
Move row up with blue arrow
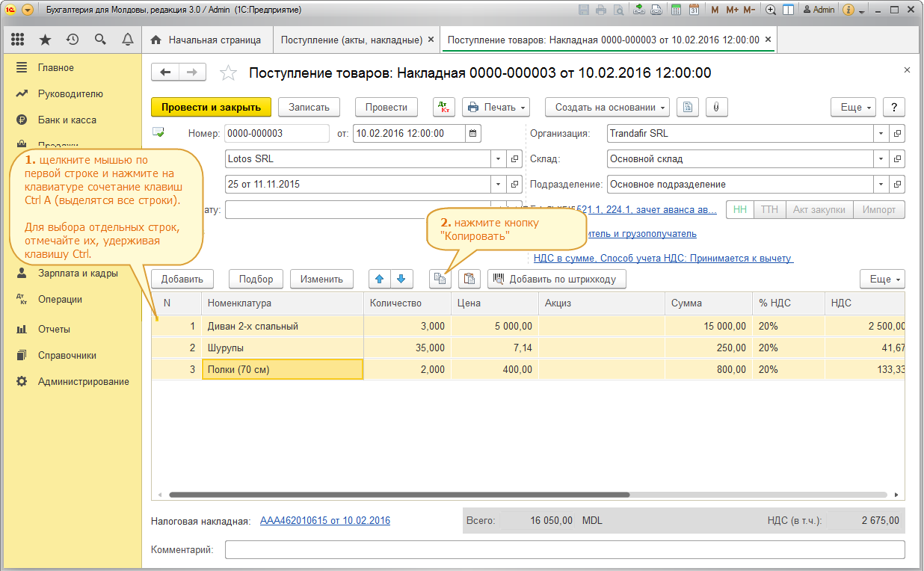pyautogui.click(x=380, y=279)
